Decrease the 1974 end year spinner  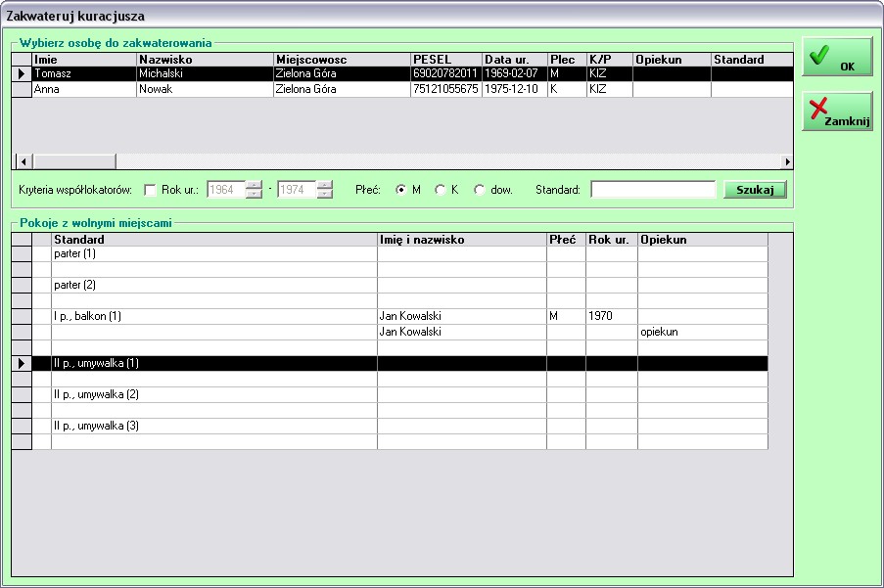[325, 195]
